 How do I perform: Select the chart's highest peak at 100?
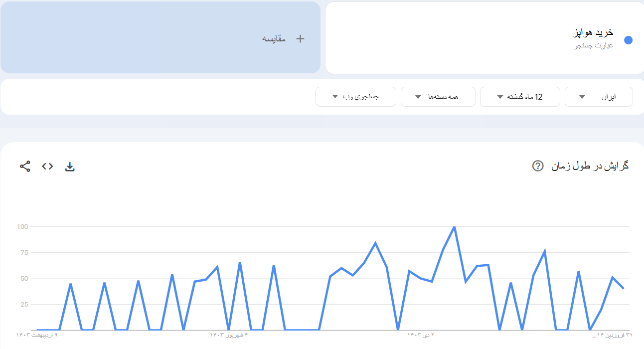(x=454, y=227)
